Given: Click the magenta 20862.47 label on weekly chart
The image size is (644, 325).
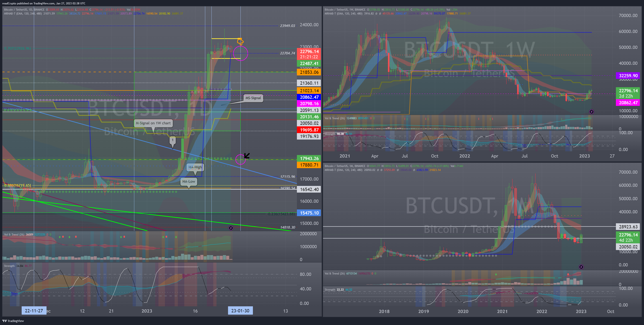Looking at the screenshot, I should [x=628, y=103].
